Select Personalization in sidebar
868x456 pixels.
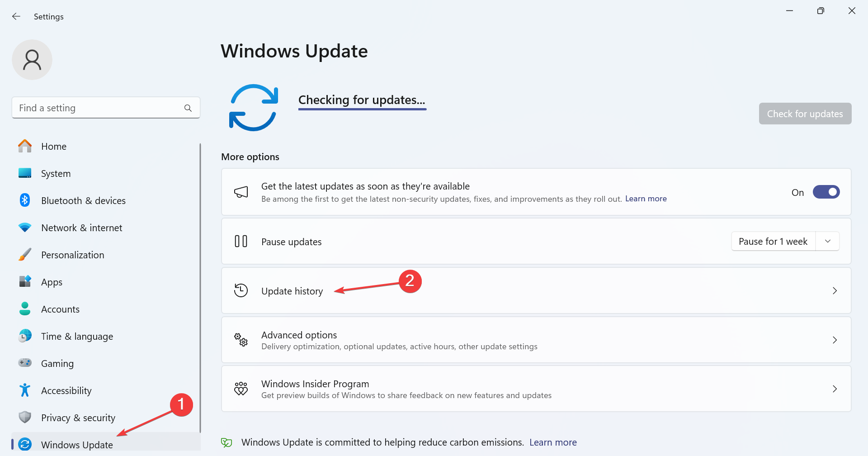[x=105, y=255]
